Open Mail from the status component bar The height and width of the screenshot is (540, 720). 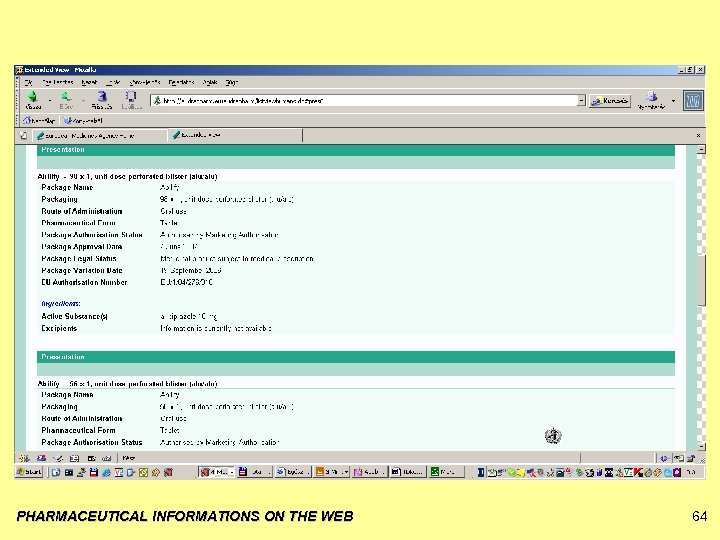pyautogui.click(x=41, y=458)
